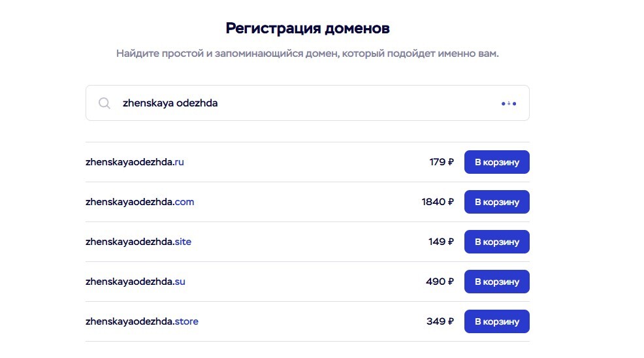Click the three-dot loading indicator in search field
The height and width of the screenshot is (358, 644).
[x=509, y=103]
